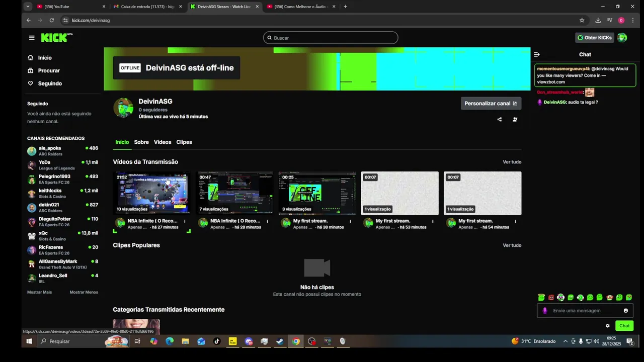Click Mostrar Menos under recommended channels
644x362 pixels.
click(84, 292)
